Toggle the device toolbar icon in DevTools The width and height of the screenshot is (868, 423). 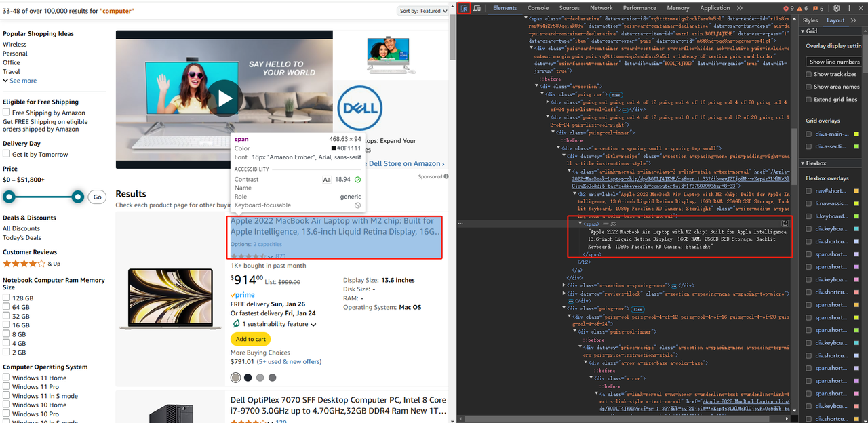477,8
